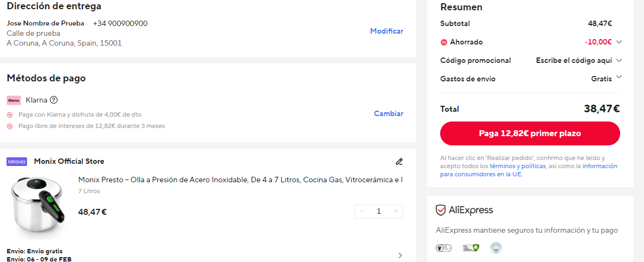Screen dimensions: 644x262
Task: Expand the Gastos de envío details chevron
Action: point(619,76)
